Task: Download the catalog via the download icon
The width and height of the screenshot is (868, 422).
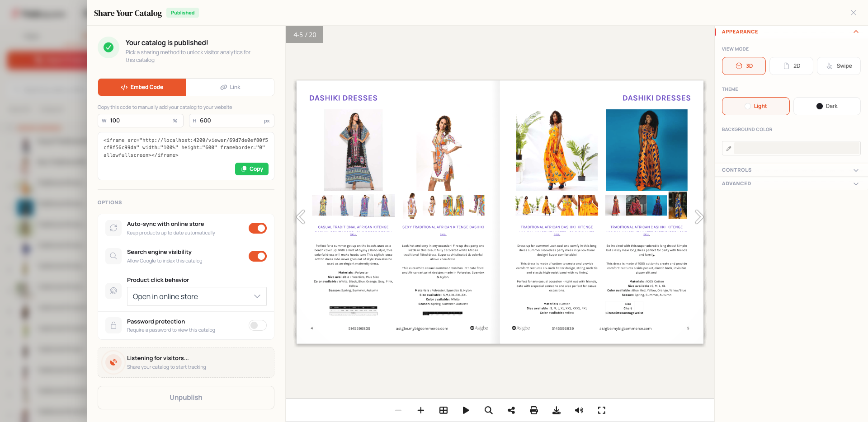Action: (x=557, y=410)
